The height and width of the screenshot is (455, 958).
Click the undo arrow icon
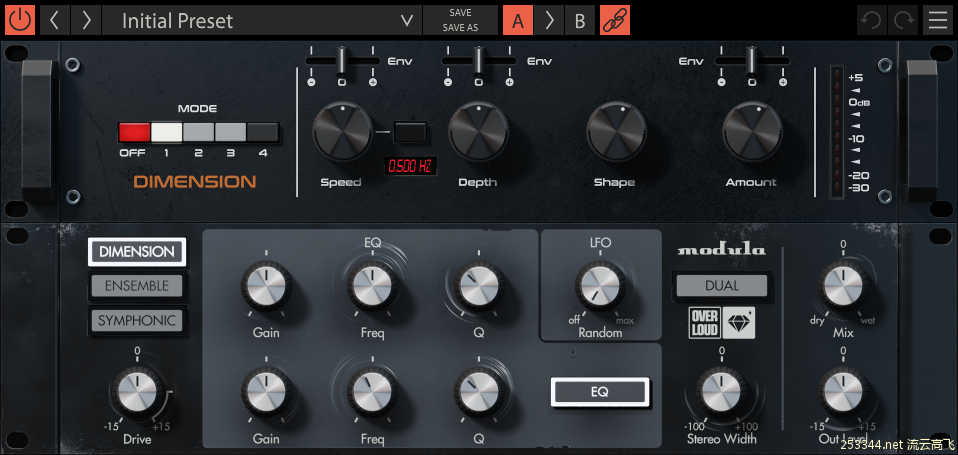[x=871, y=20]
